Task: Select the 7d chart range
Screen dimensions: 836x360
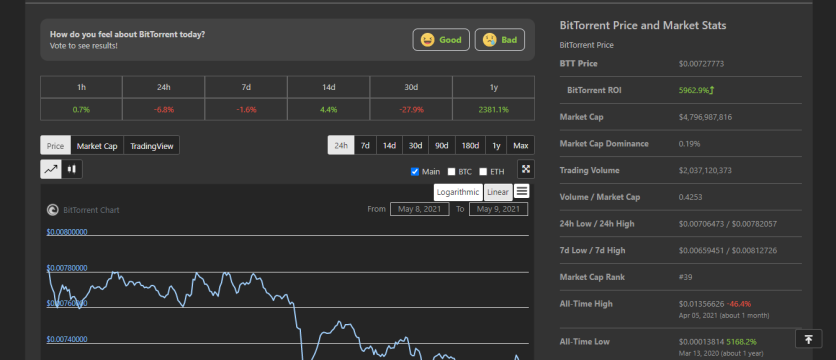Action: (365, 145)
